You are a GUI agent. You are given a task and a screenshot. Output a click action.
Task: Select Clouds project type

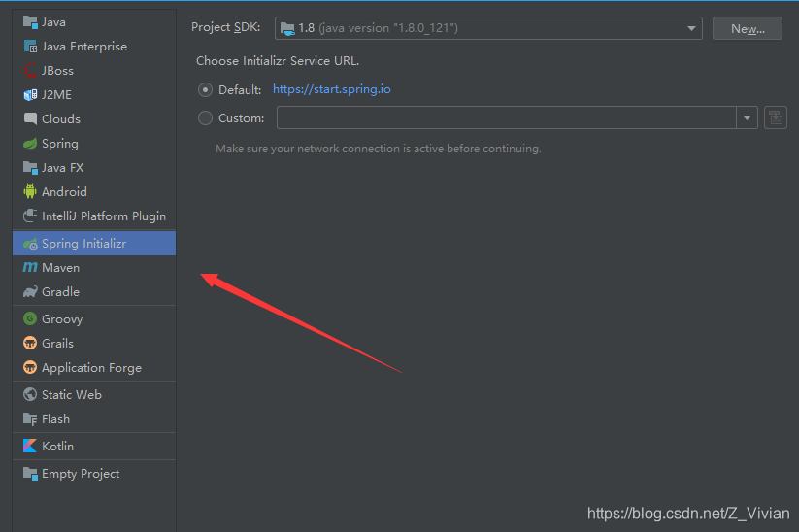point(94,118)
